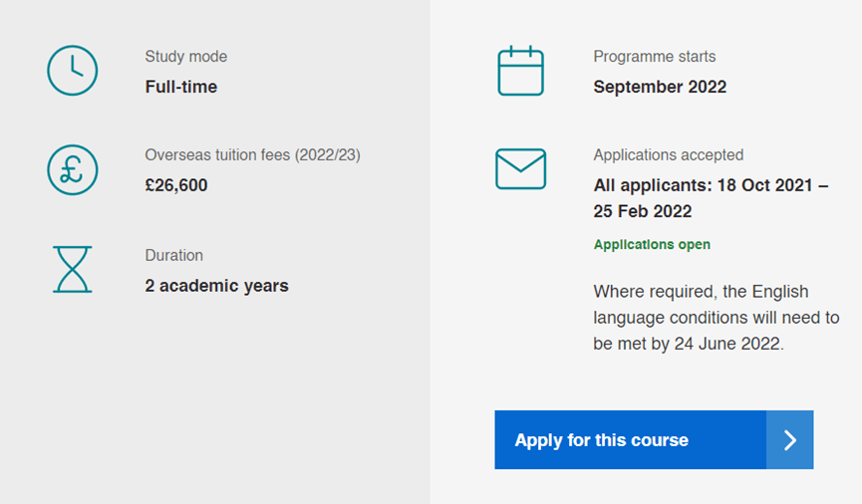Click the Duration label
Viewport: 862px width, 504px height.
(174, 255)
